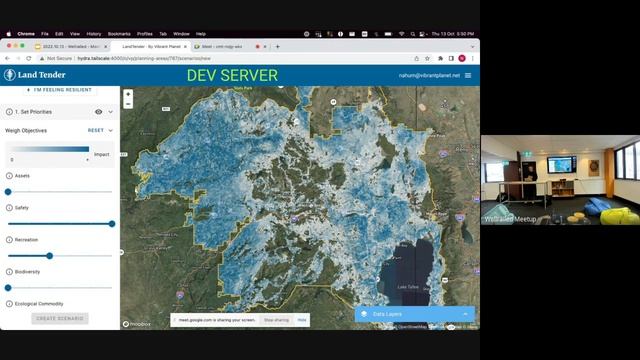Open Chrome three-dot menu
This screenshot has height=360, width=640.
click(473, 58)
